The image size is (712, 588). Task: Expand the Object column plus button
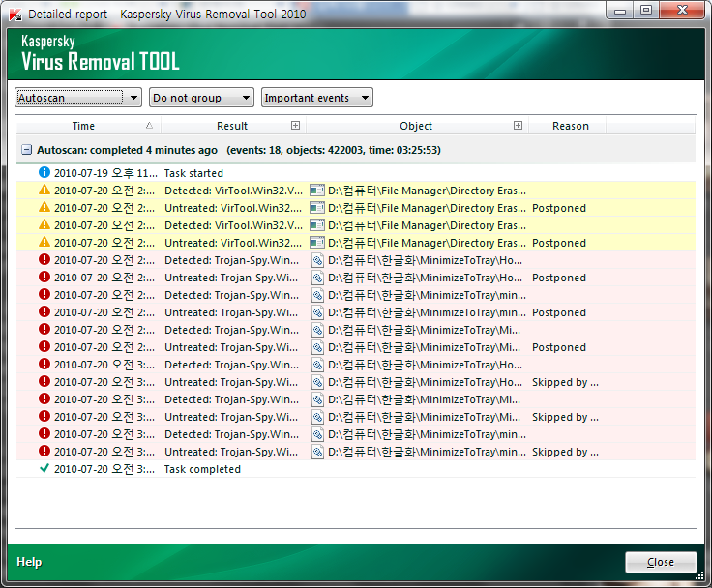518,126
